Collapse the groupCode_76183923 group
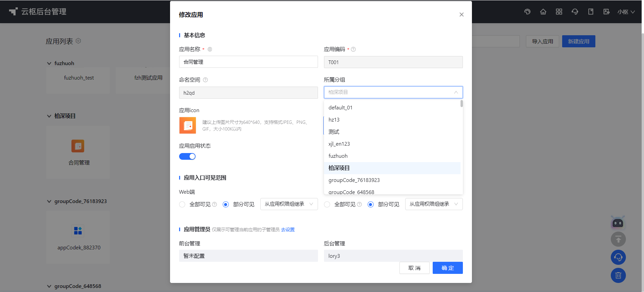This screenshot has width=644, height=292. [49, 201]
